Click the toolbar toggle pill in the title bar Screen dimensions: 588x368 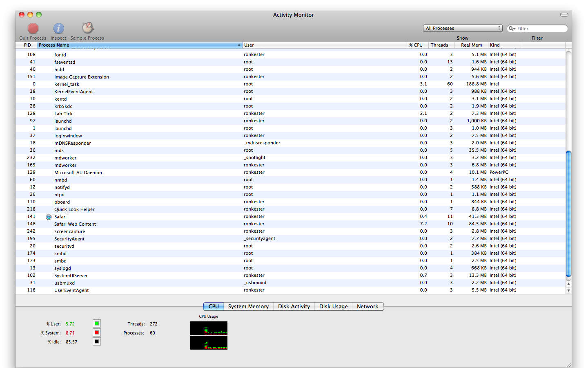click(564, 15)
